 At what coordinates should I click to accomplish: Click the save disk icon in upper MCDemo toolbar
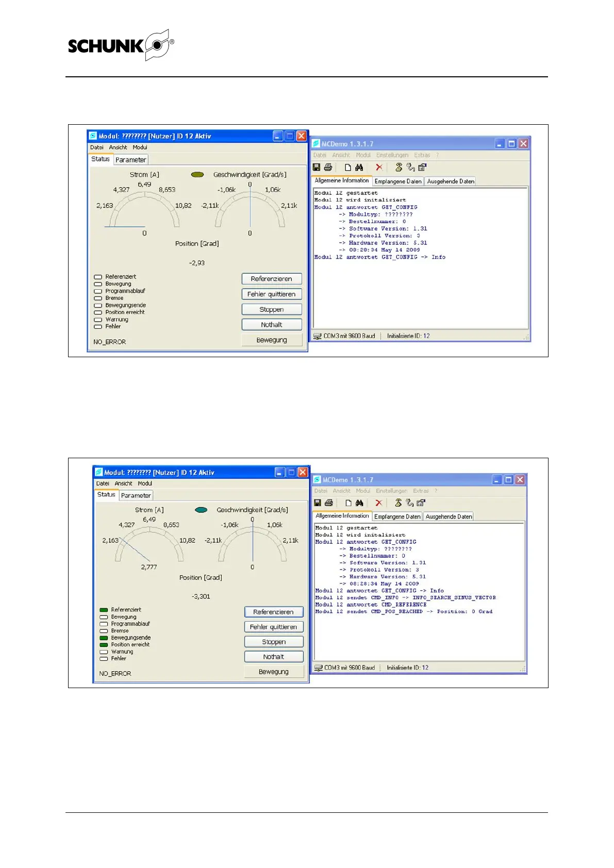pyautogui.click(x=317, y=168)
